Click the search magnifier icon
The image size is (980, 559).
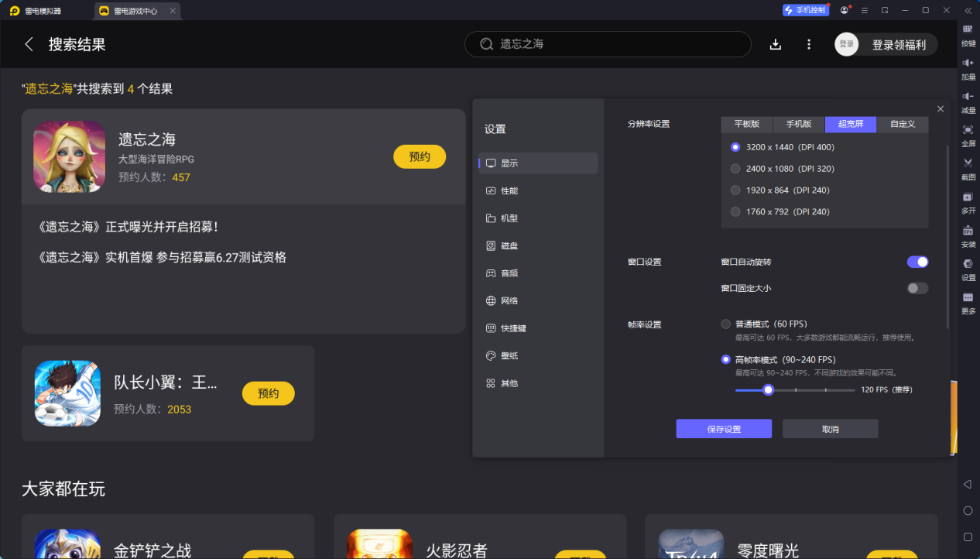pos(486,44)
